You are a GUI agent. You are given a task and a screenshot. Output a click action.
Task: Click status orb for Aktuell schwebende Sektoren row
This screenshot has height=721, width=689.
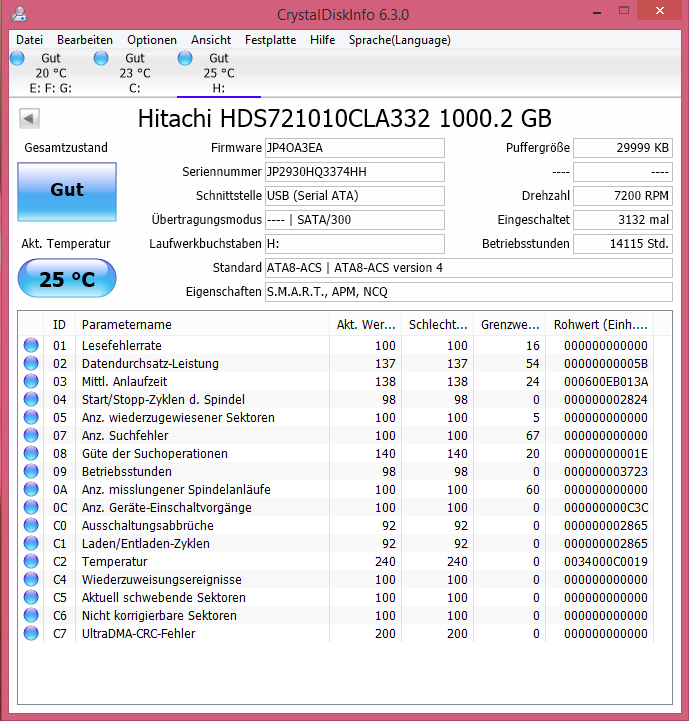click(x=31, y=597)
